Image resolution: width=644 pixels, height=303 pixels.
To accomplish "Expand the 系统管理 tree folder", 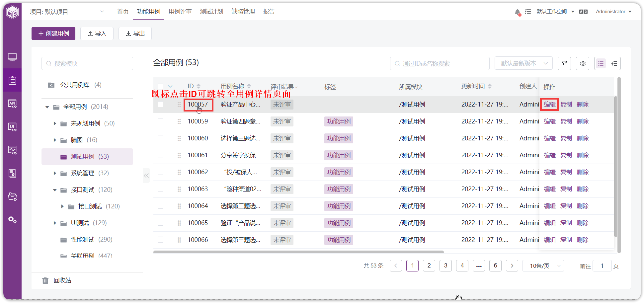I will point(55,173).
